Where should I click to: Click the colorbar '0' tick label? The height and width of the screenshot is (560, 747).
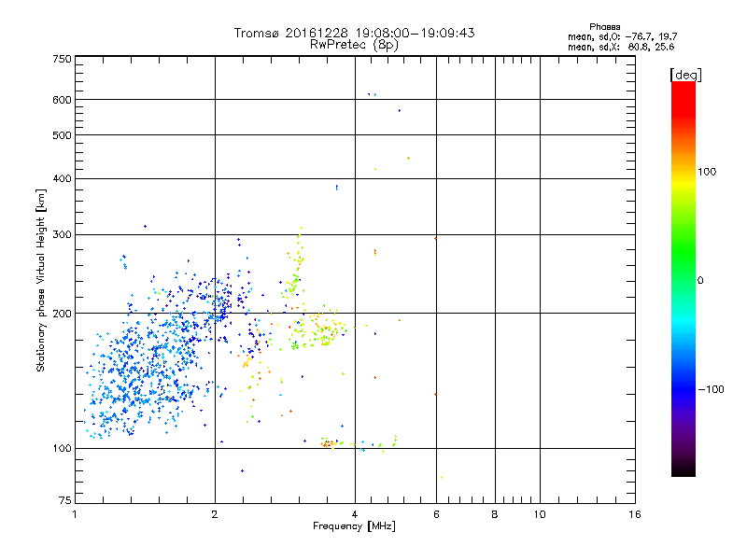pos(700,281)
